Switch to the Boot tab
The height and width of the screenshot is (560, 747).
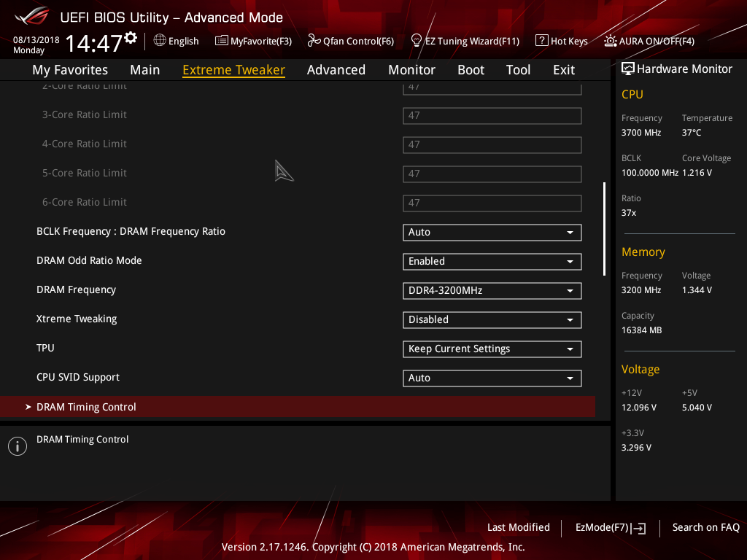[x=471, y=70]
